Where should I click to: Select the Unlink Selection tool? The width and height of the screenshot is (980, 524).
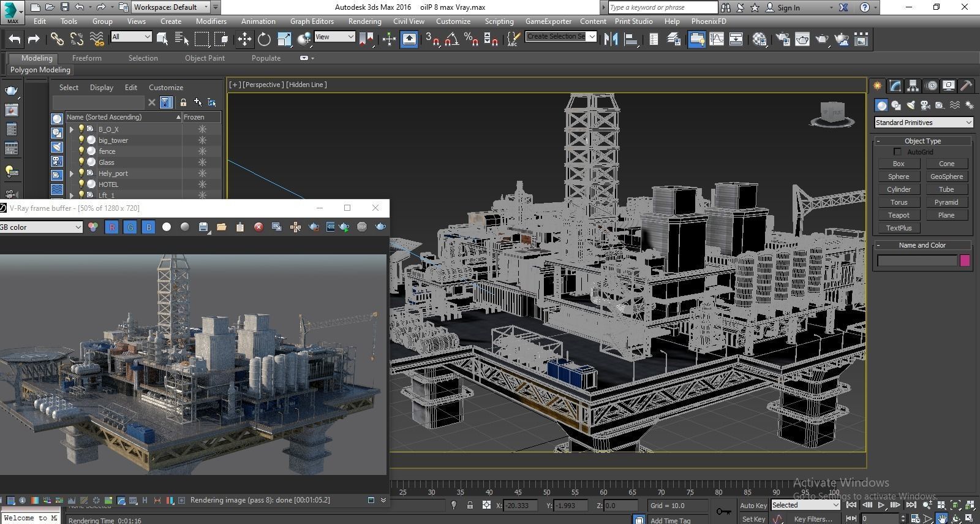coord(77,39)
